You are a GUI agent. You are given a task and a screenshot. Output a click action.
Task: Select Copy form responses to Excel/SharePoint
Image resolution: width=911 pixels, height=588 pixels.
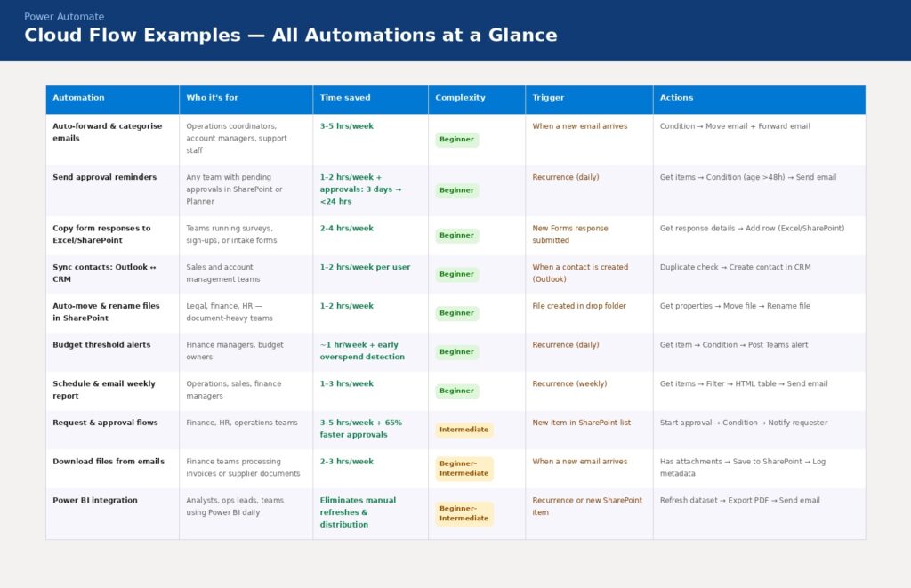(101, 234)
